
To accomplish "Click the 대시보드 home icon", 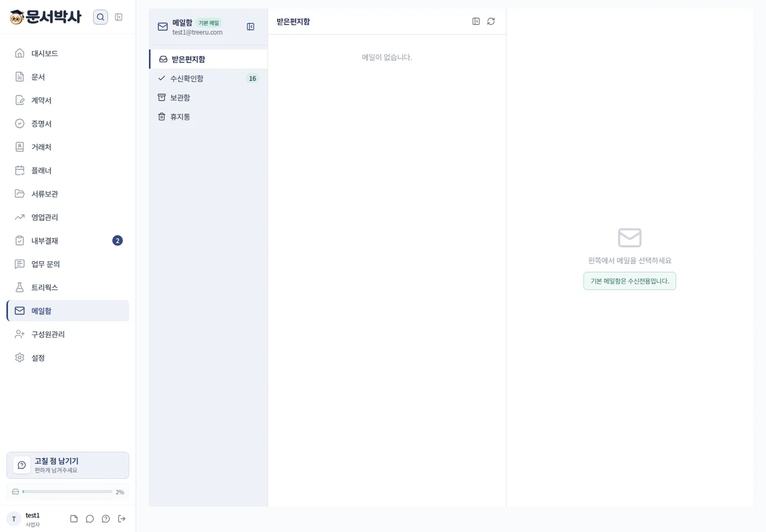I will pos(20,53).
